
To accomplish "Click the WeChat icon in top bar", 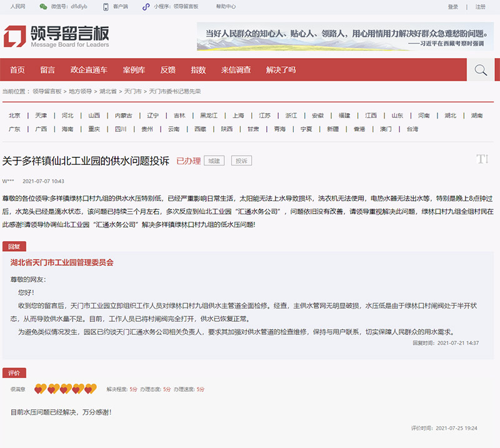I will point(43,7).
